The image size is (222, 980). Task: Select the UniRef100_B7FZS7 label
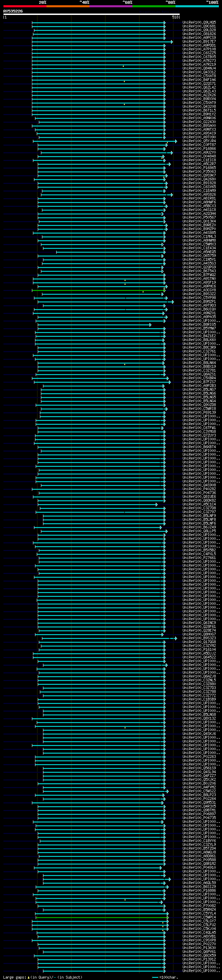tap(199, 382)
